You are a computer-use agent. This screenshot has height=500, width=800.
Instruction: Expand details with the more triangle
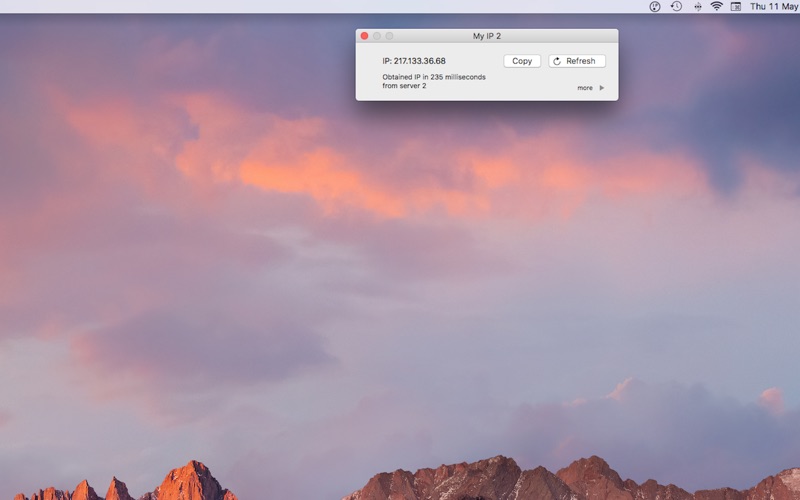[601, 88]
